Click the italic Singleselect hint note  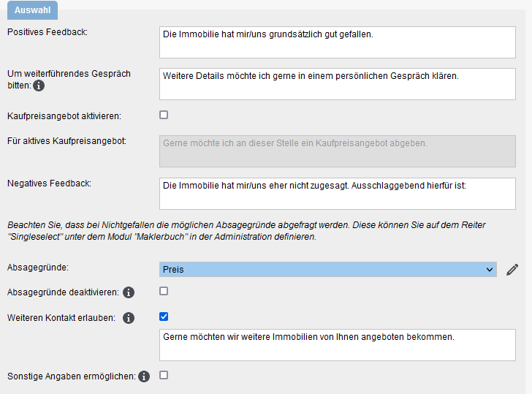pyautogui.click(x=246, y=231)
